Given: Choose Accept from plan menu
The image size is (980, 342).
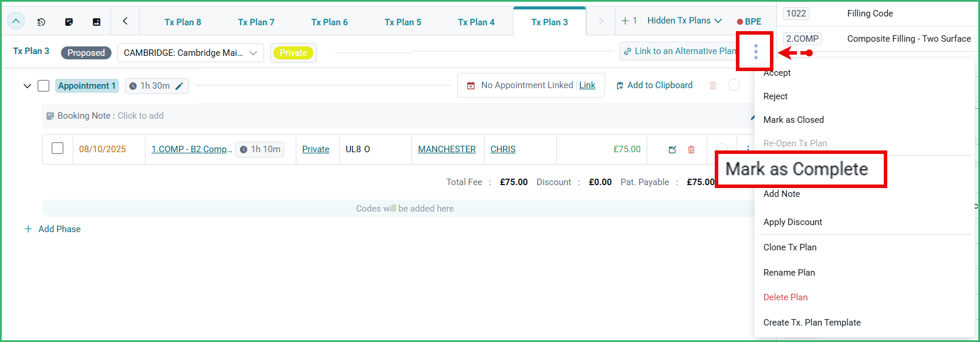Looking at the screenshot, I should coord(777,73).
